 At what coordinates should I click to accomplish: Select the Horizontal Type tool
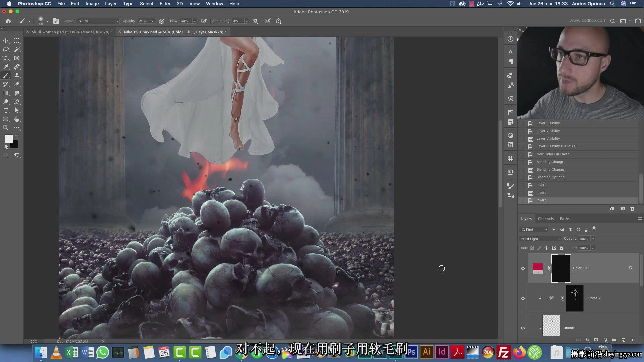[6, 110]
